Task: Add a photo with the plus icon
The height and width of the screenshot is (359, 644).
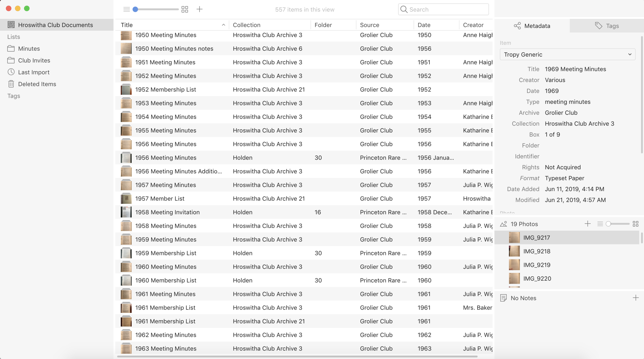Action: click(588, 224)
